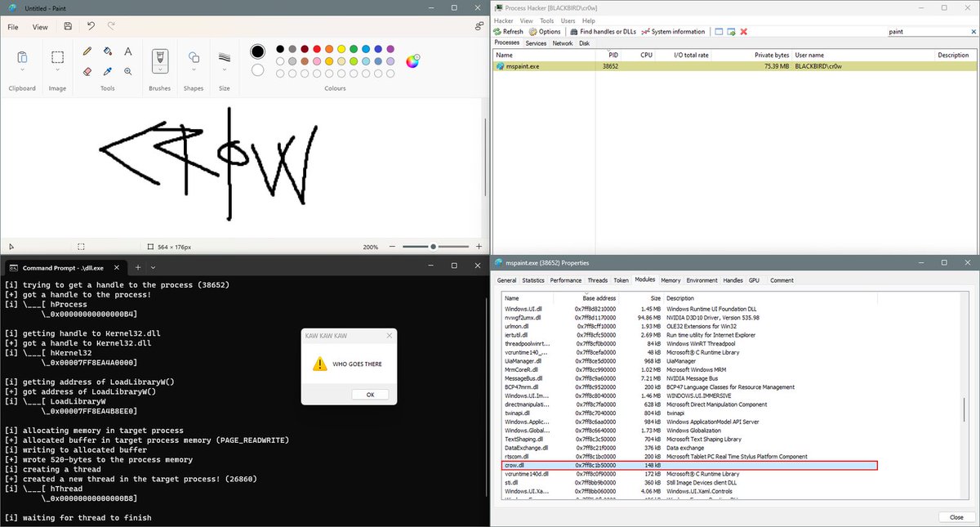This screenshot has height=527, width=980.
Task: Click the find window and thread icon
Action: coord(732,32)
